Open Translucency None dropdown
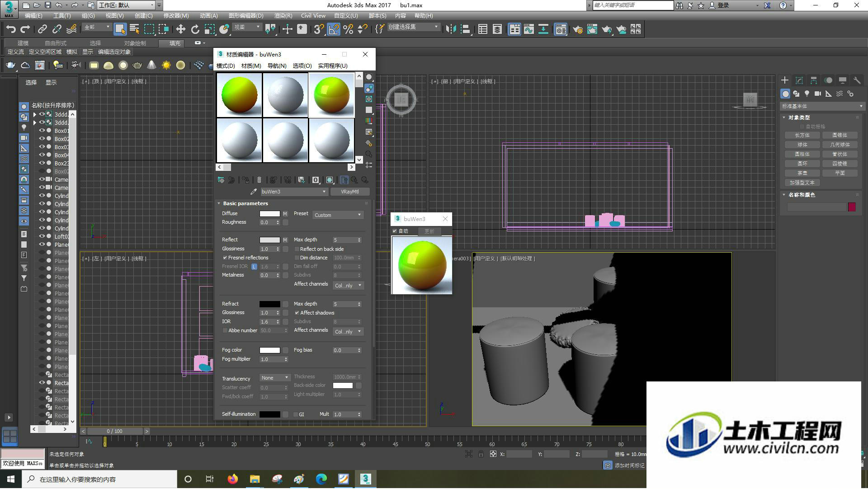This screenshot has width=868, height=489. pos(274,378)
